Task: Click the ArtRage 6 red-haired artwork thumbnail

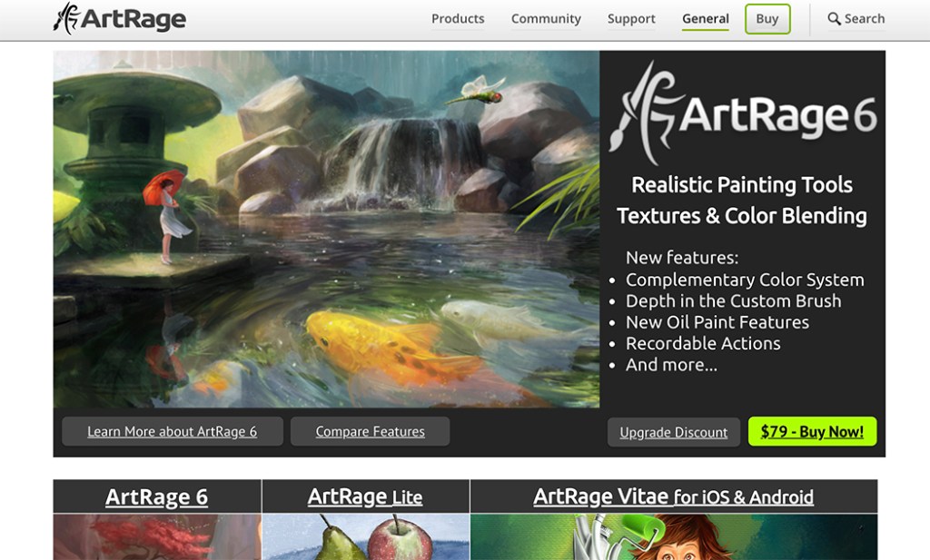Action: tap(157, 537)
